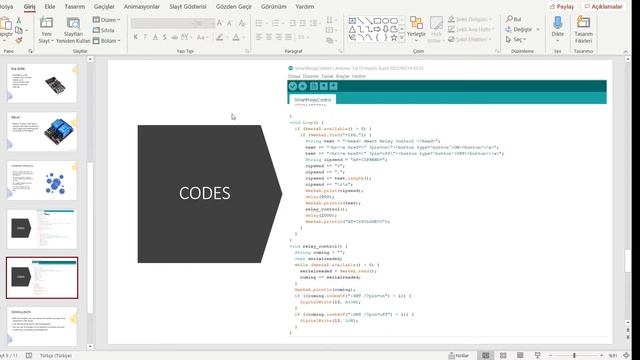Click the Sıfırla reset button
Screen dimensions: 640x360
[104, 30]
